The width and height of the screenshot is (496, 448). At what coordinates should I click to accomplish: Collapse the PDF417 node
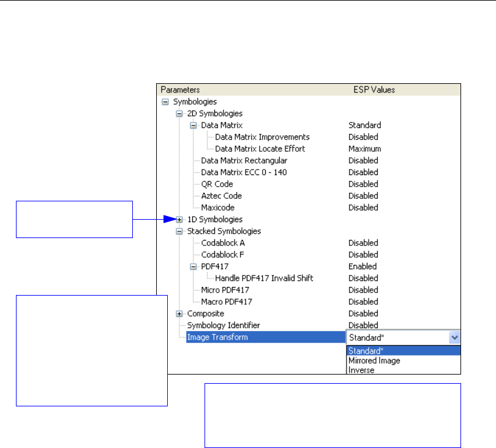(x=193, y=267)
